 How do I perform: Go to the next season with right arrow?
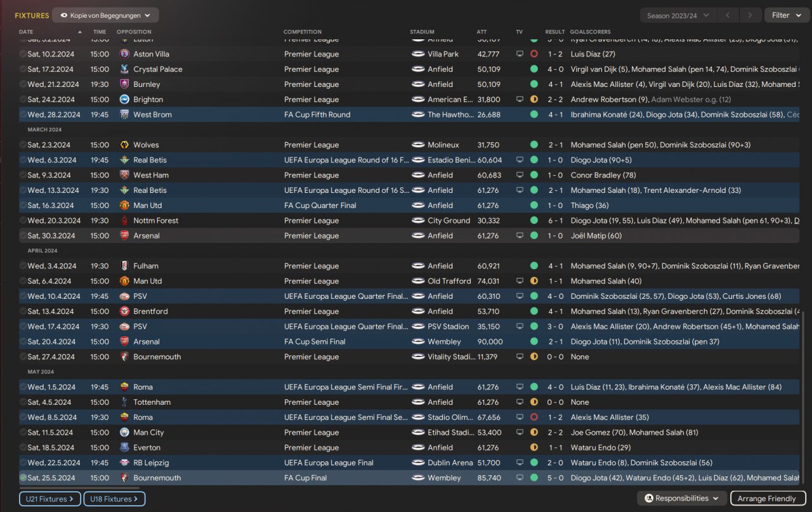[750, 15]
